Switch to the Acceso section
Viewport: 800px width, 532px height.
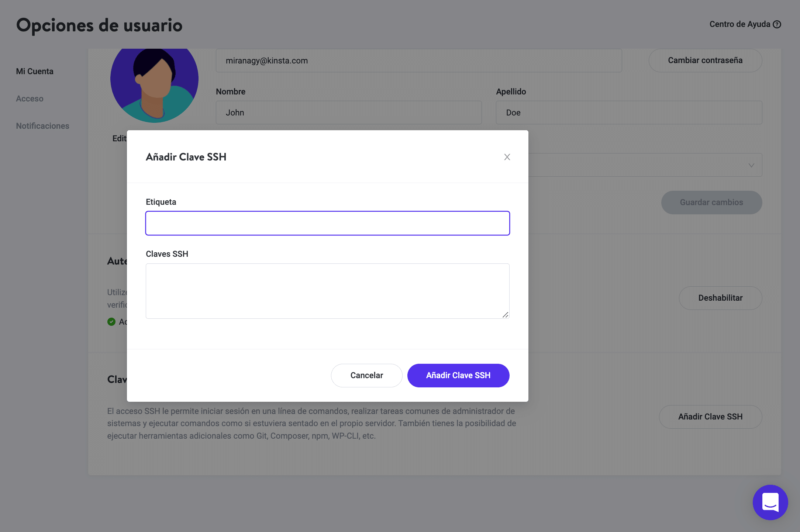[x=30, y=99]
